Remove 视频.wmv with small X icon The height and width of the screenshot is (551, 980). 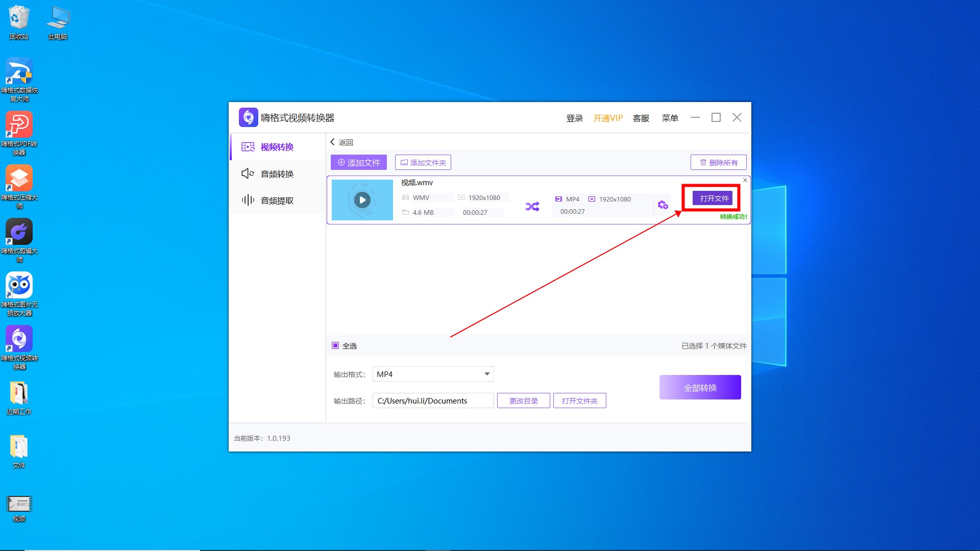click(x=745, y=180)
